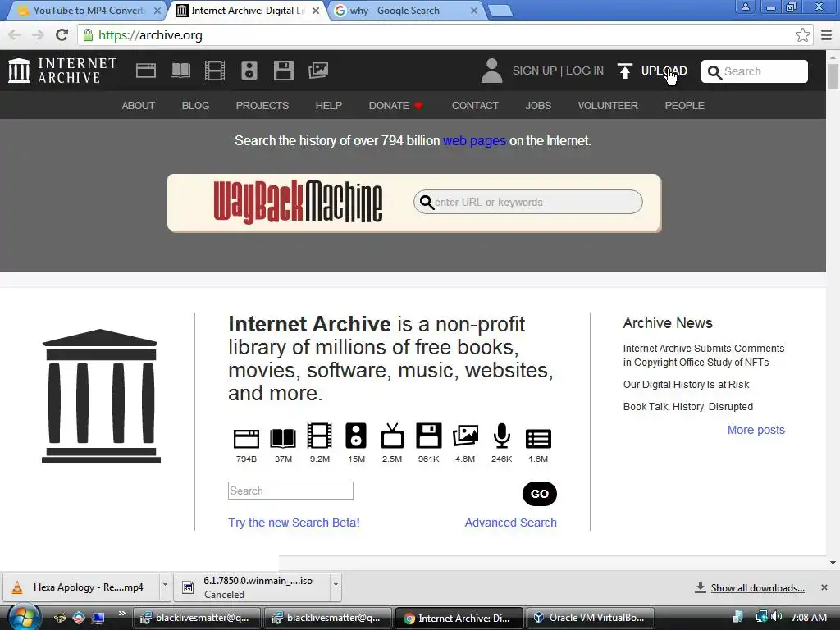Open the More posts link
Image resolution: width=840 pixels, height=630 pixels.
coord(756,430)
